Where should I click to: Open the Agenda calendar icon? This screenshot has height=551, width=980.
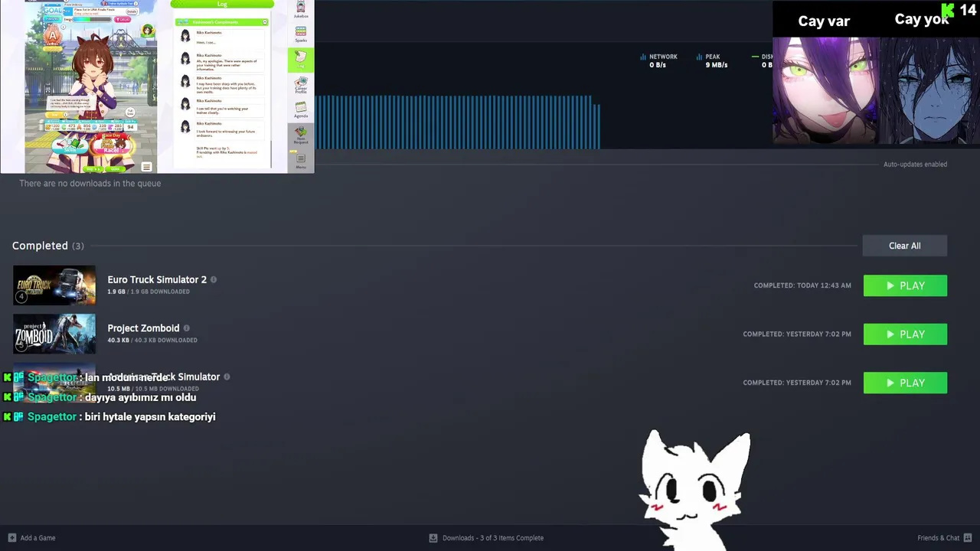click(301, 109)
